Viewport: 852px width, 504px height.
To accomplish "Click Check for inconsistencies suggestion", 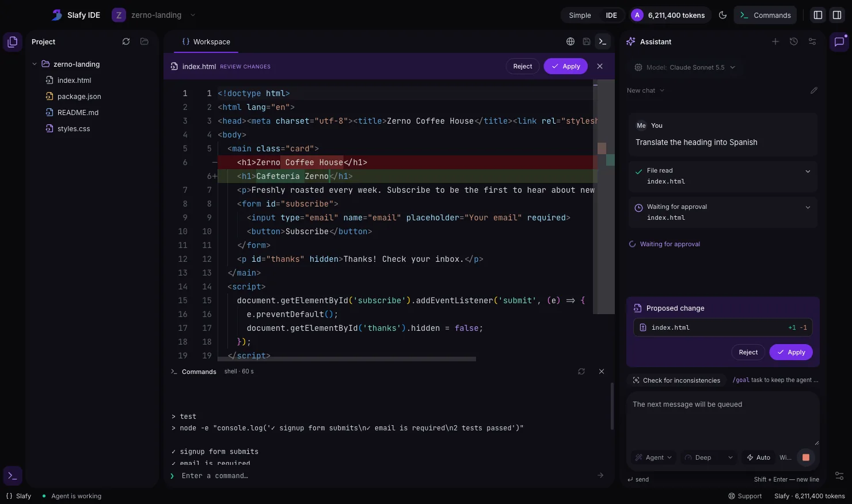I will (676, 380).
